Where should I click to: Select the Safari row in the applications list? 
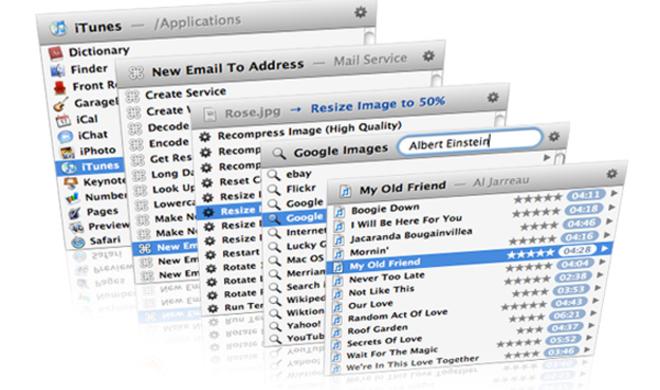click(x=105, y=240)
